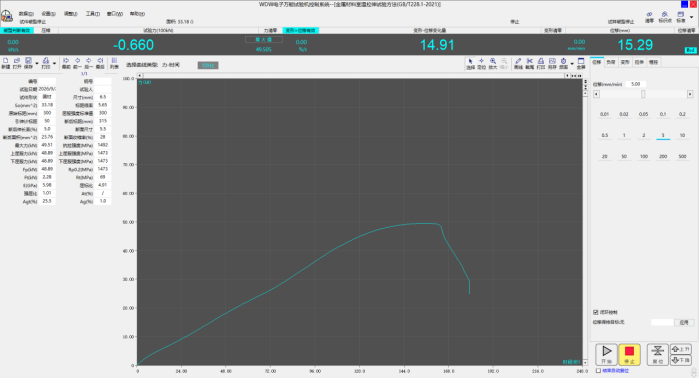Click the chart print (打印) icon

541,63
